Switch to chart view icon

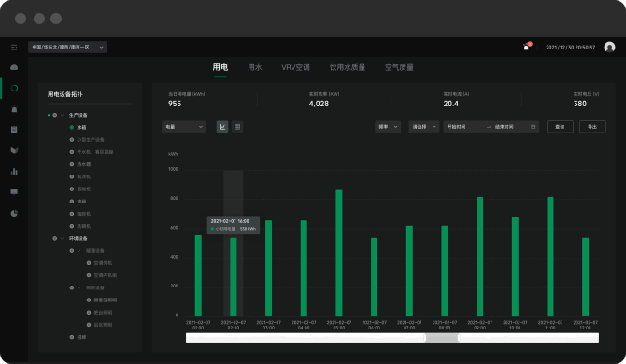tap(222, 127)
